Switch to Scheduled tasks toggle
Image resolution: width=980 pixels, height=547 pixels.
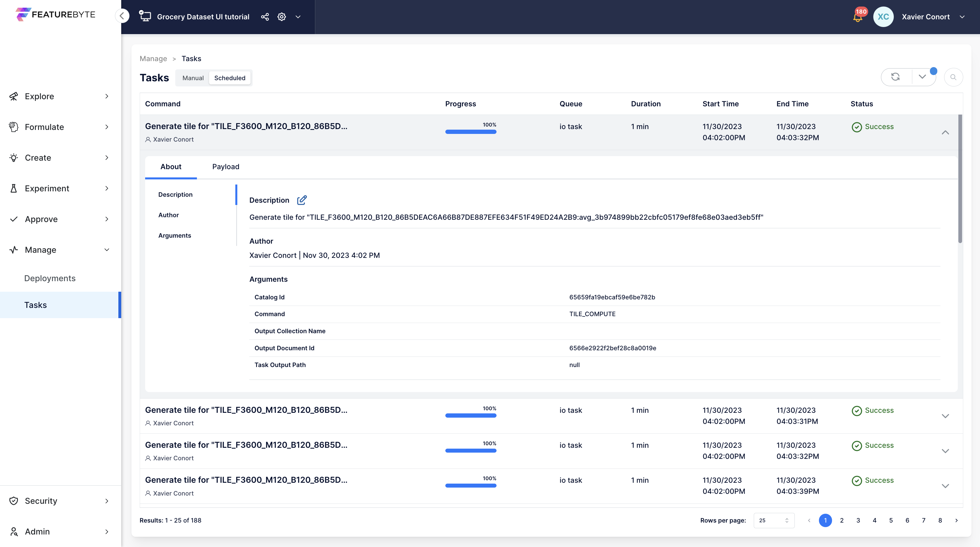point(230,78)
